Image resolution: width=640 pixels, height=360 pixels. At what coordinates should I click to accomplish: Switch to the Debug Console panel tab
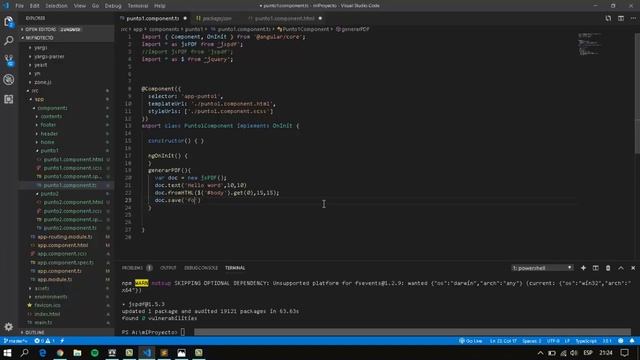tap(201, 268)
